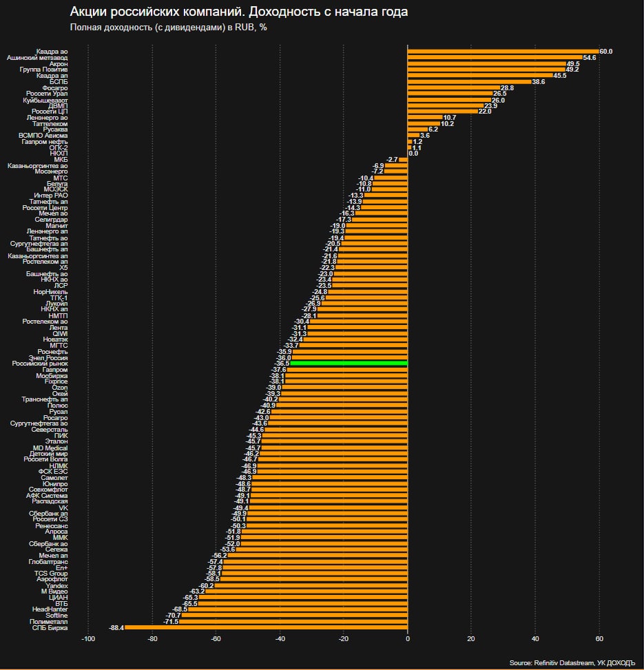Select the "HeadHunter" label
Screen dimensions: 644x670
pyautogui.click(x=50, y=609)
